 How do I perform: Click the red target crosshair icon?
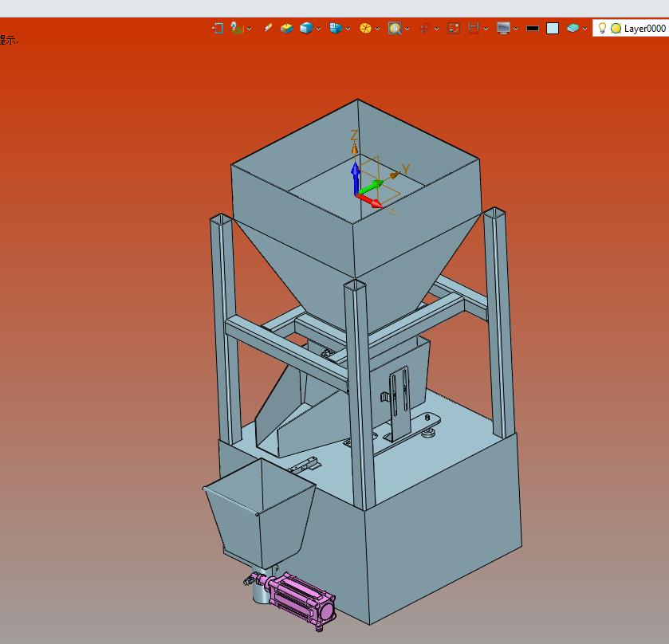(x=424, y=28)
